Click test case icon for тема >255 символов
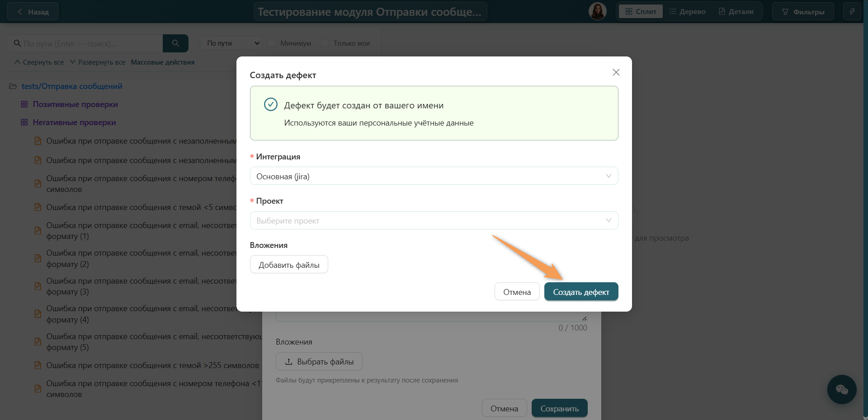The height and width of the screenshot is (420, 868). coord(38,365)
